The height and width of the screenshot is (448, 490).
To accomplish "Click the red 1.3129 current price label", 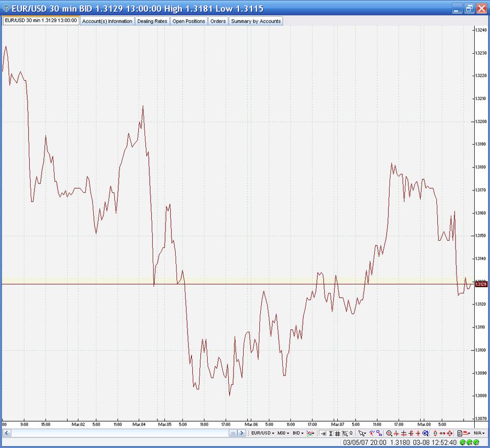I will point(481,284).
